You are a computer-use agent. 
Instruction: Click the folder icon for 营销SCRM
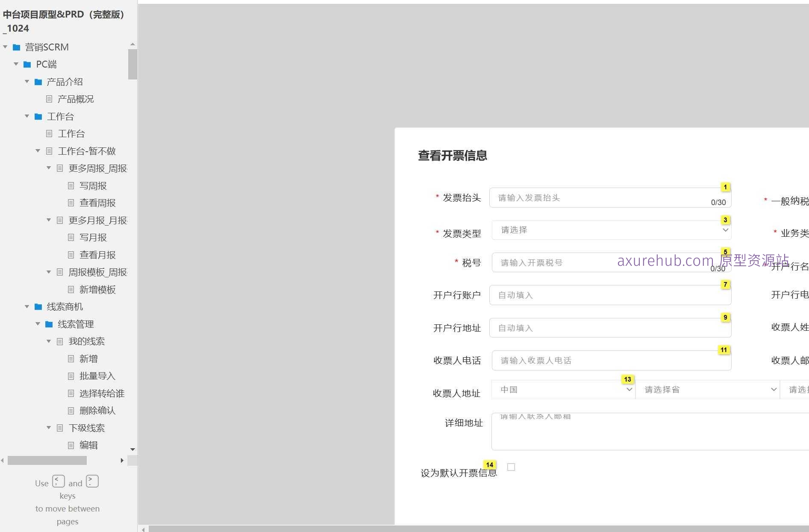17,47
